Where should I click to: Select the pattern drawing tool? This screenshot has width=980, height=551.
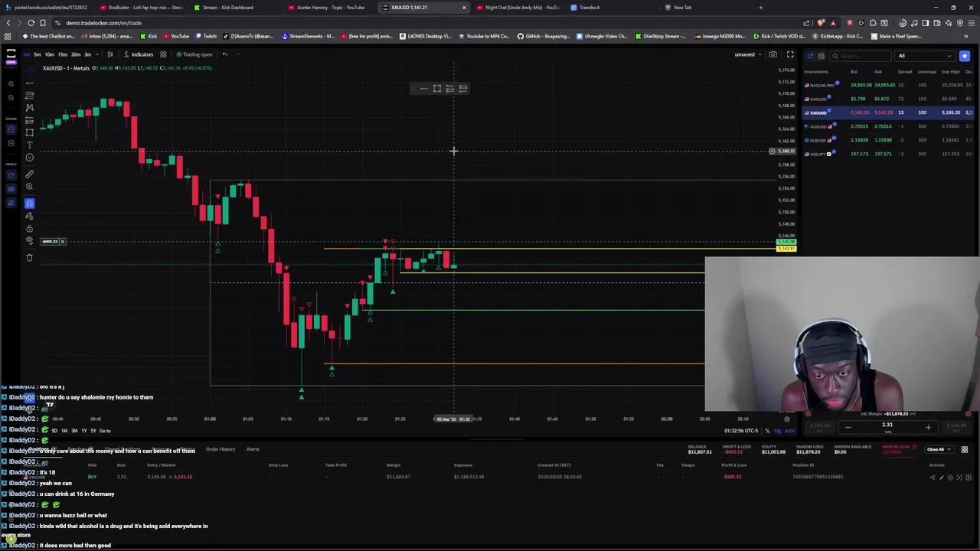point(29,108)
